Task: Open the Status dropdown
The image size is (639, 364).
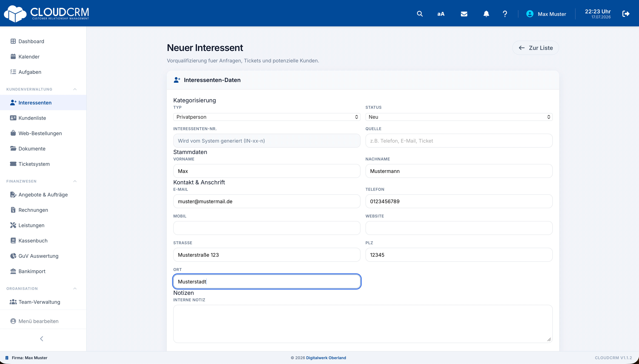Action: 459,117
